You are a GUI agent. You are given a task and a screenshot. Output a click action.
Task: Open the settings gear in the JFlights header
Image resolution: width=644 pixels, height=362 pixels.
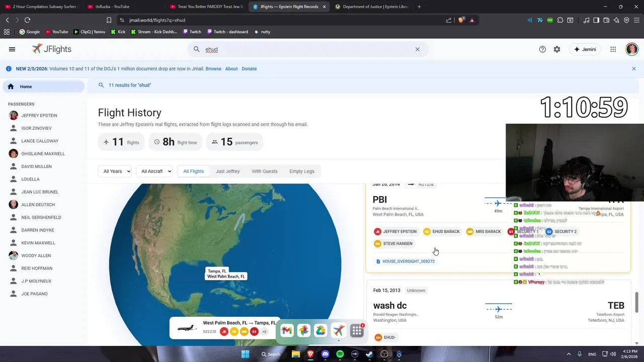557,49
